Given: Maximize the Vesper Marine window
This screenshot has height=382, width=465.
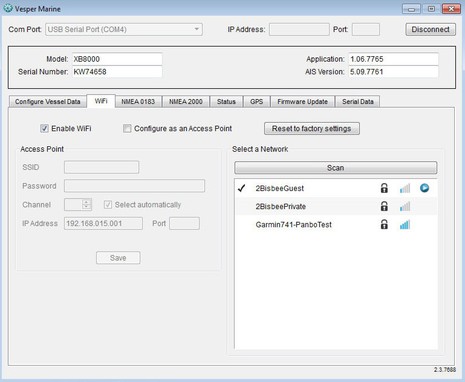Looking at the screenshot, I should click(x=431, y=9).
